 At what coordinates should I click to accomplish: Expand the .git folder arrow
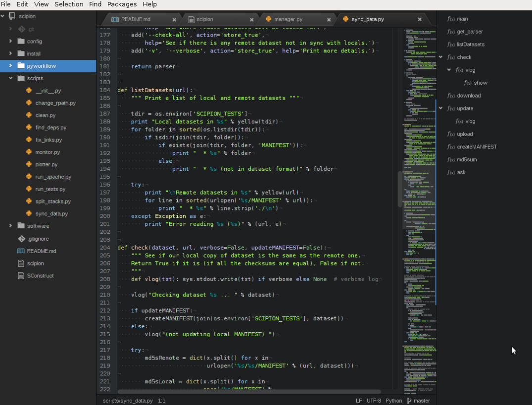(10, 29)
